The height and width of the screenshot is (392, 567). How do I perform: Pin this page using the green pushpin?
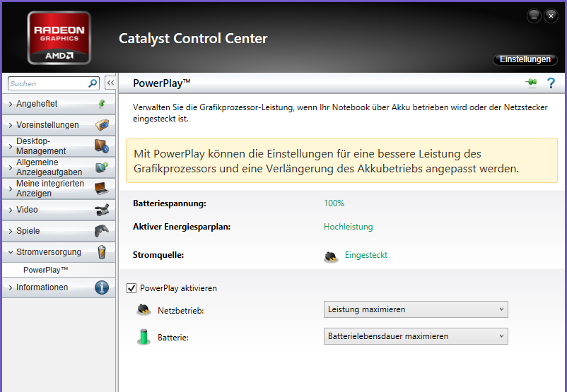pyautogui.click(x=531, y=83)
